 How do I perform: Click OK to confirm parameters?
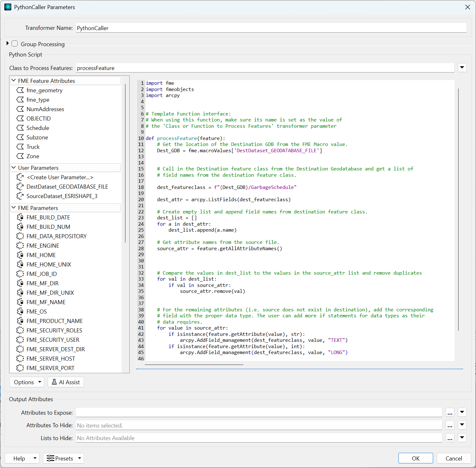pos(415,458)
